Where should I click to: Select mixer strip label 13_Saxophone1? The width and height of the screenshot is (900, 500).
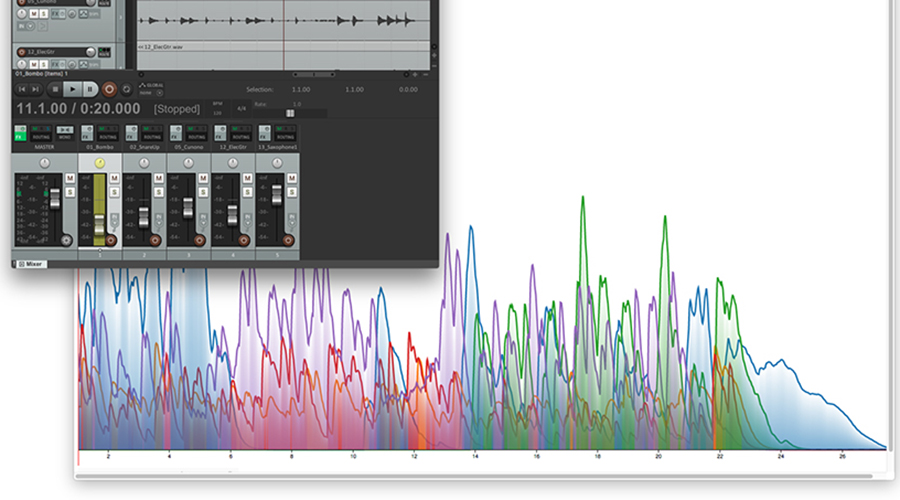point(277,148)
